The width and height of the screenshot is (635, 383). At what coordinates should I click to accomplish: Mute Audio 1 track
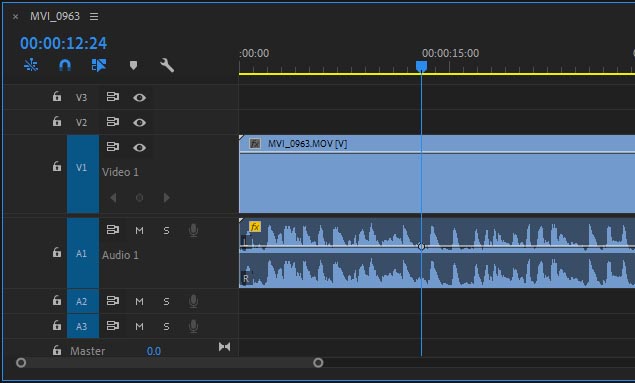point(139,231)
